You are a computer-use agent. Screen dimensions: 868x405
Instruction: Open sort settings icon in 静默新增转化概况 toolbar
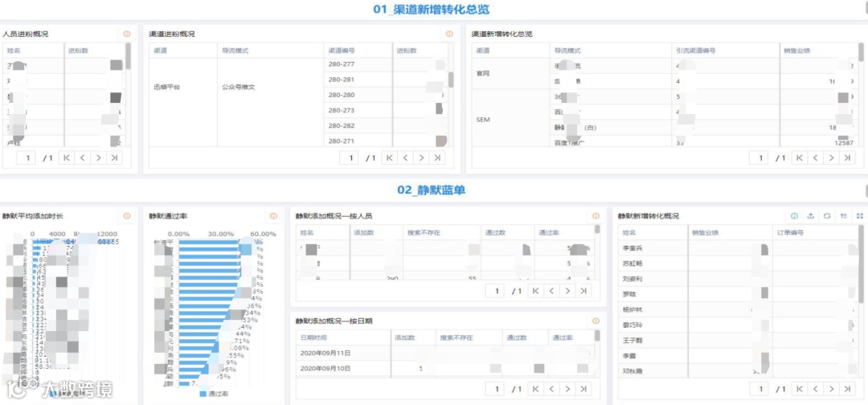844,216
